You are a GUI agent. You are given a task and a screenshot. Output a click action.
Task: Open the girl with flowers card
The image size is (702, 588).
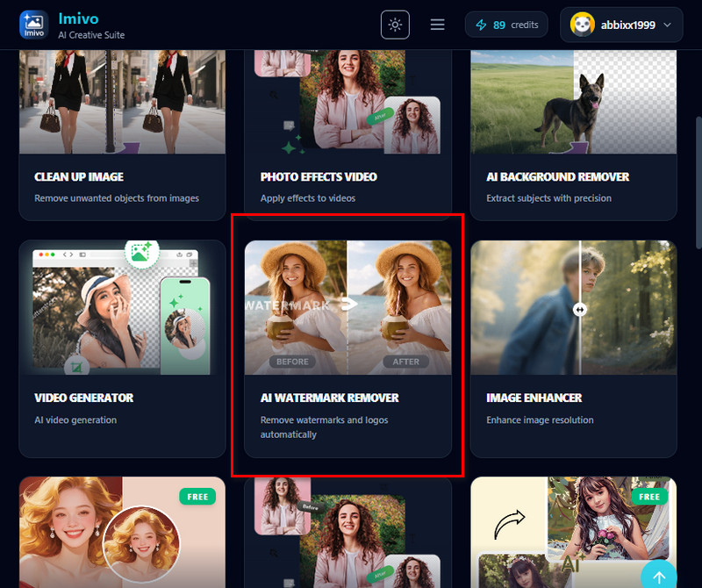574,532
